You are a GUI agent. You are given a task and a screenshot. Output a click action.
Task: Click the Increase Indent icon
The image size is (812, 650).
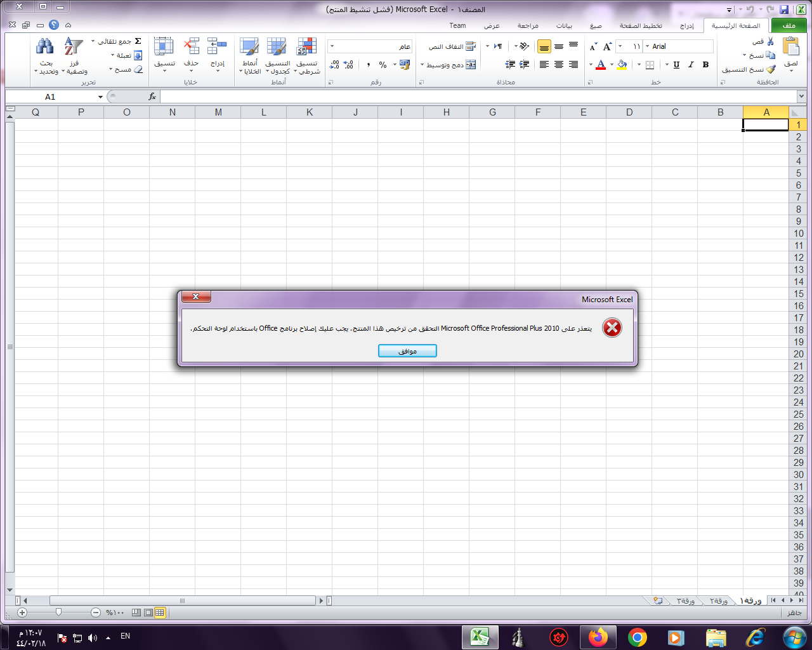[x=510, y=65]
